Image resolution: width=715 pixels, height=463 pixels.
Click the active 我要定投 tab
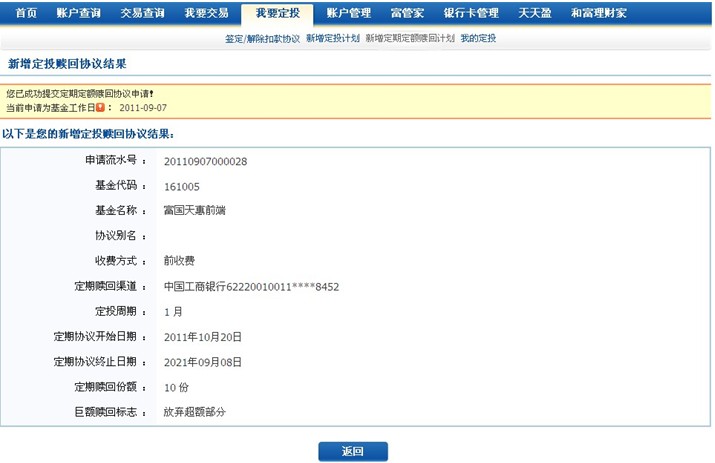(x=277, y=13)
